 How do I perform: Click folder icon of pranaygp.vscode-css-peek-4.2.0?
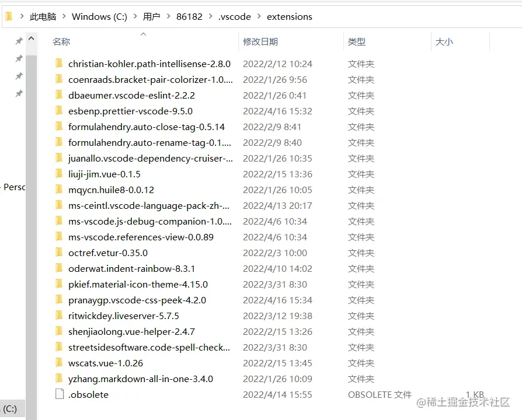pos(59,300)
